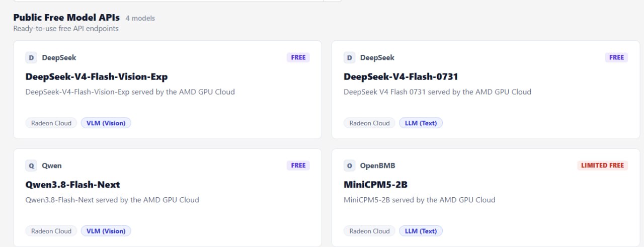The image size is (644, 247).
Task: Click the 4 models count label
Action: (140, 18)
